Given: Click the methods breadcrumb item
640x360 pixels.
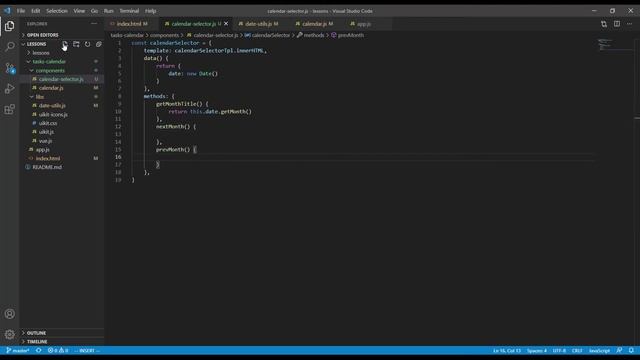Looking at the screenshot, I should click(310, 36).
